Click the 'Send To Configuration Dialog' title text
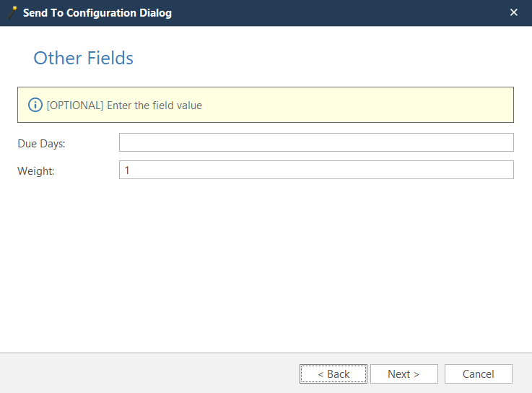This screenshot has width=532, height=393. point(97,13)
